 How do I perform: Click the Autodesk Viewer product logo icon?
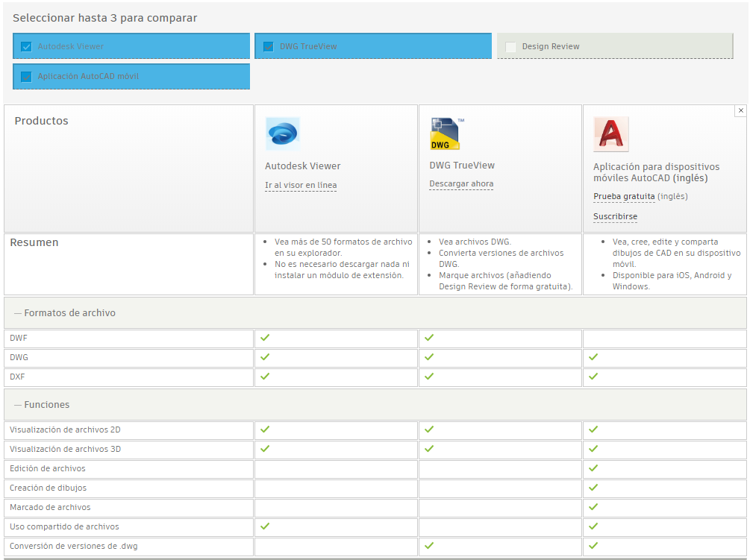(283, 133)
